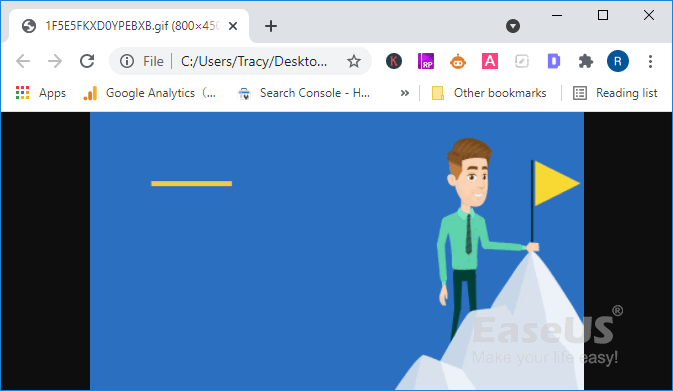Click the address bar file path
The image size is (673, 391).
254,61
